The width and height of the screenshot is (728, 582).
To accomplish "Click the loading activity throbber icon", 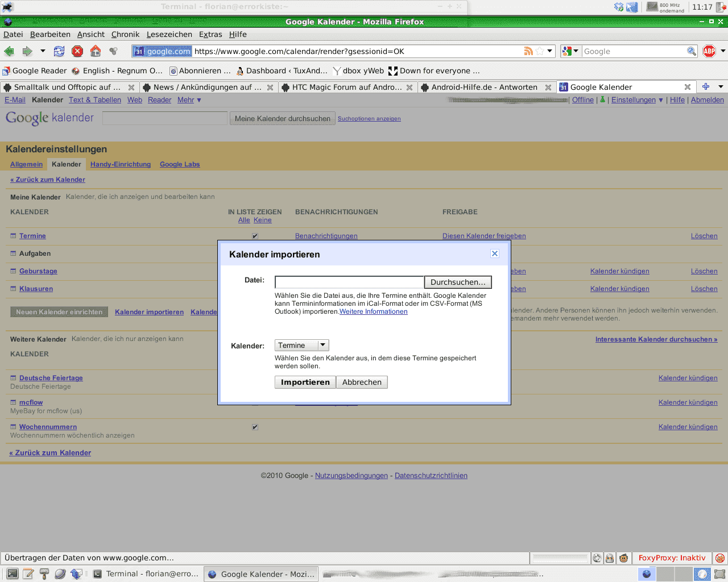I will 114,51.
